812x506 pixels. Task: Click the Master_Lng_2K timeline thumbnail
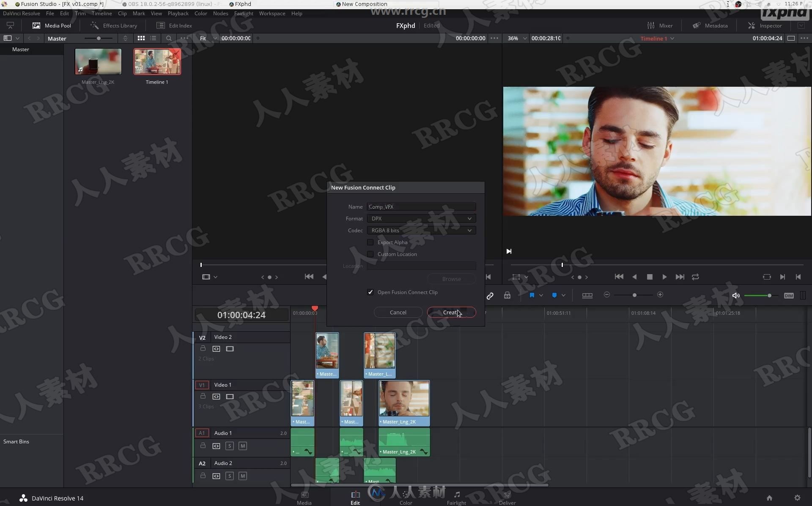pos(98,61)
